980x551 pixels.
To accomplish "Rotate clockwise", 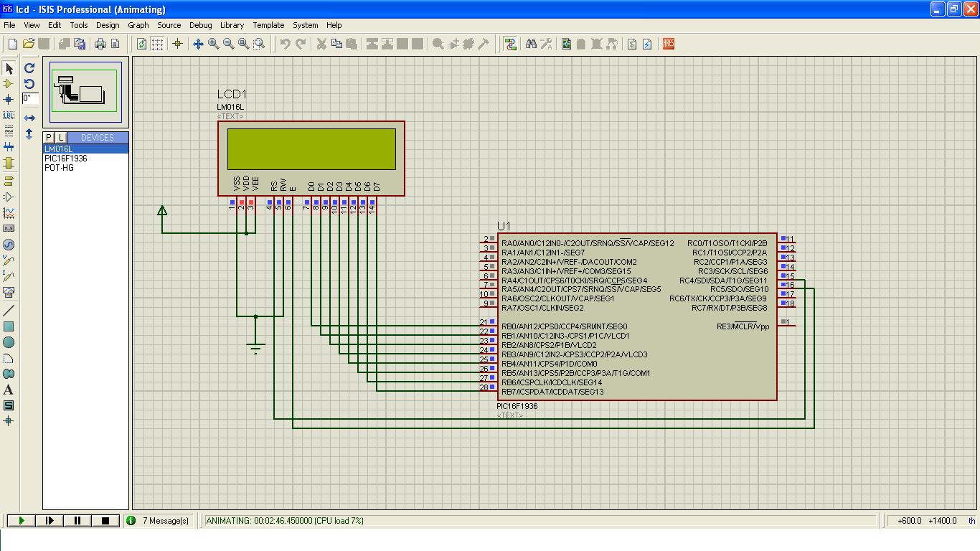I will tap(29, 68).
